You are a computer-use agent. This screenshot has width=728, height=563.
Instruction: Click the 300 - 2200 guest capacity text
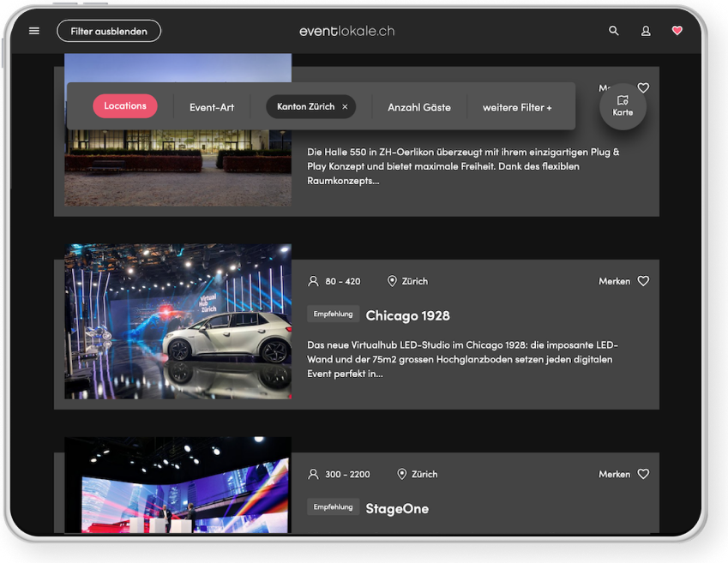[x=347, y=475]
